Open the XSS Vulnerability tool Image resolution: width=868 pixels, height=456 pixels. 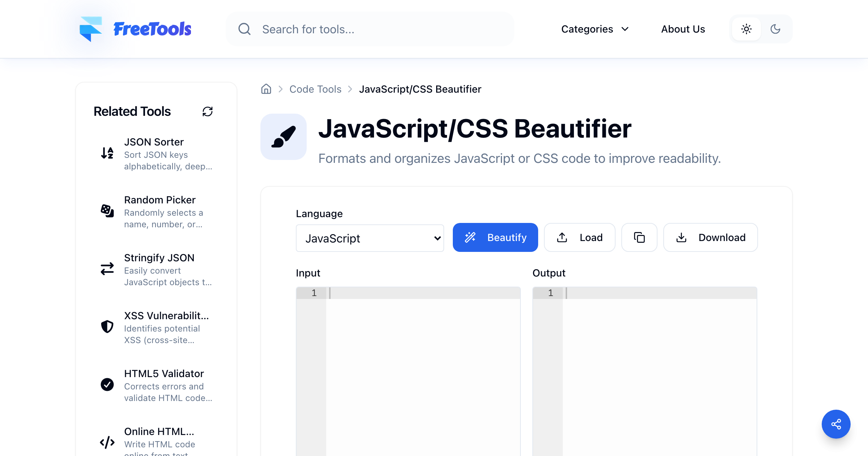coord(157,328)
